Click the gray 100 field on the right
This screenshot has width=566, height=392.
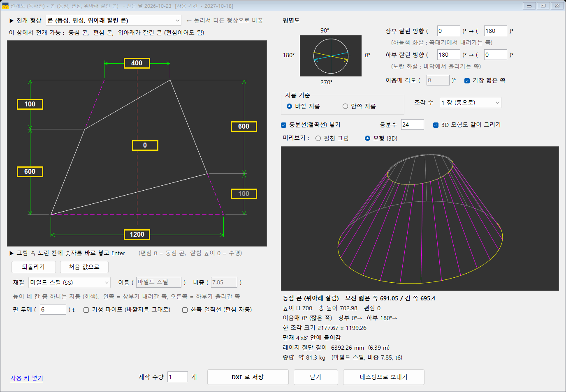pyautogui.click(x=244, y=194)
